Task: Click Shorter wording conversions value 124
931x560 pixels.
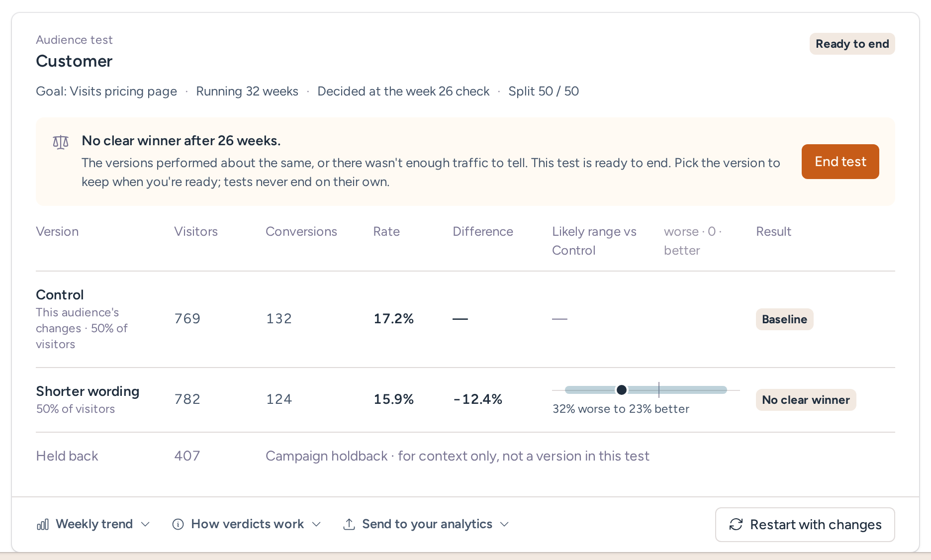Action: pyautogui.click(x=279, y=399)
